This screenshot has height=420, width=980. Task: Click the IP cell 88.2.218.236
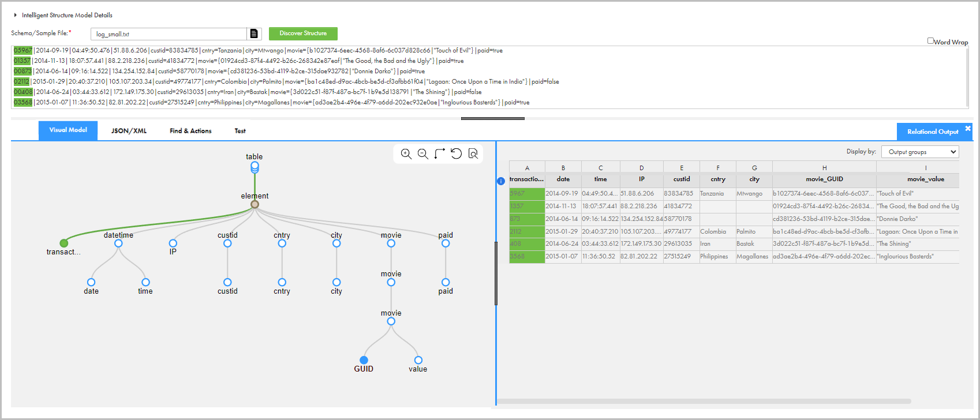point(641,207)
